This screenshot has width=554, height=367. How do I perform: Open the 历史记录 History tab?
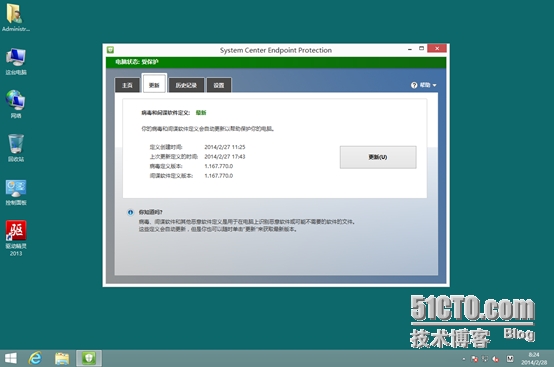pos(186,85)
